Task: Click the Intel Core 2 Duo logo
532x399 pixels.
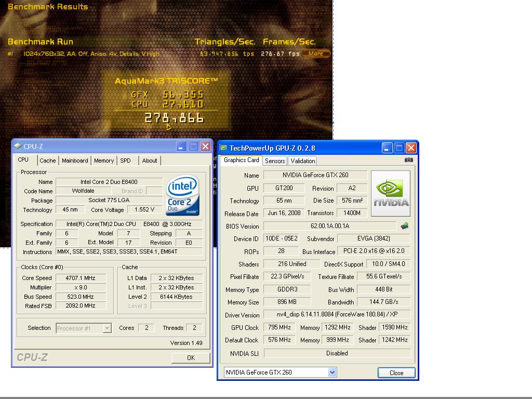Action: [182, 195]
